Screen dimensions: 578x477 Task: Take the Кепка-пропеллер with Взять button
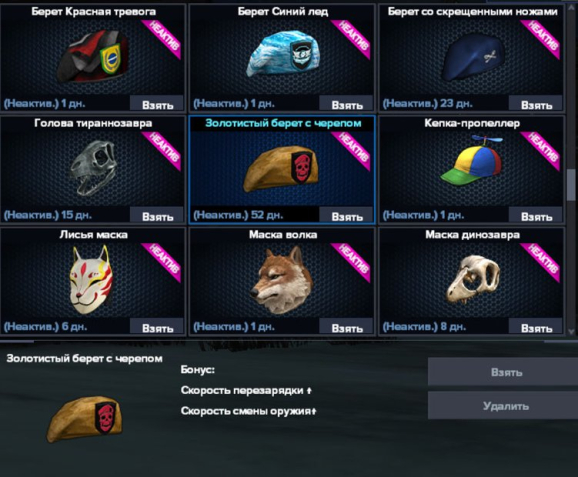tap(536, 216)
